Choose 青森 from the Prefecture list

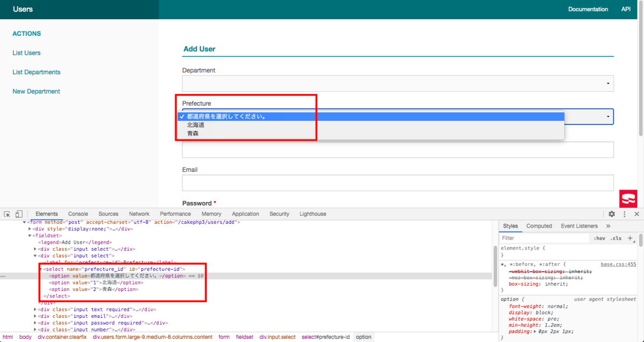(x=371, y=133)
